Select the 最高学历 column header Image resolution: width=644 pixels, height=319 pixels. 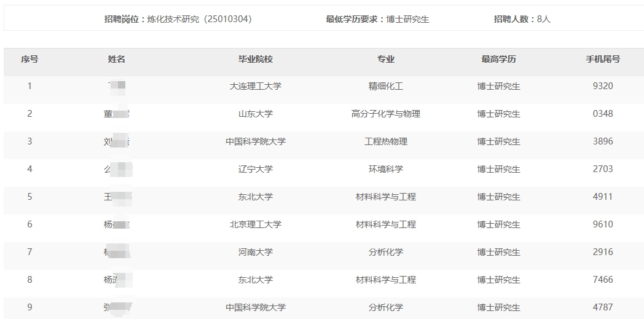498,59
